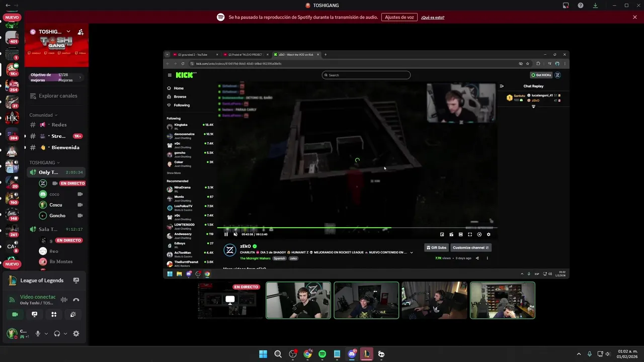
Task: Collapse the Comunidad category
Action: point(43,115)
